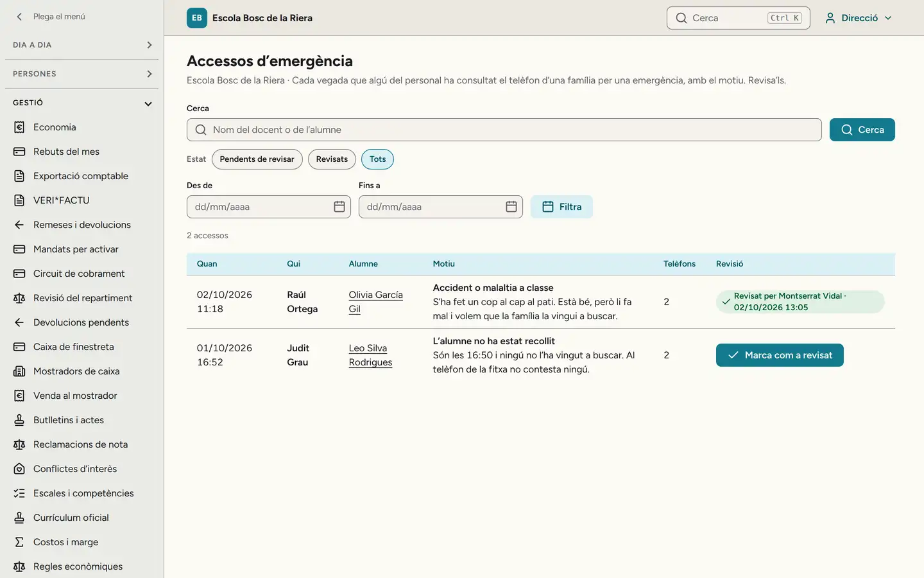The width and height of the screenshot is (924, 578).
Task: Select the Tots status filter
Action: coord(378,159)
